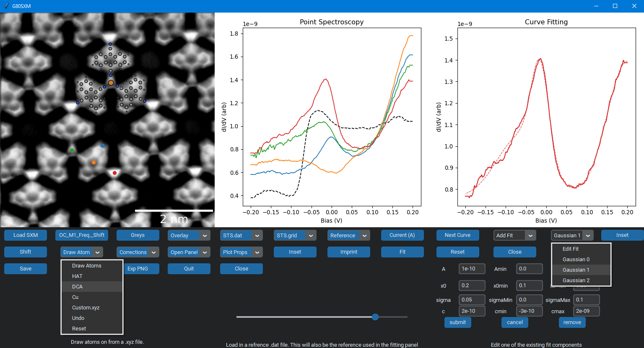
Task: Click the red spectroscopy marker on image
Action: click(x=114, y=173)
